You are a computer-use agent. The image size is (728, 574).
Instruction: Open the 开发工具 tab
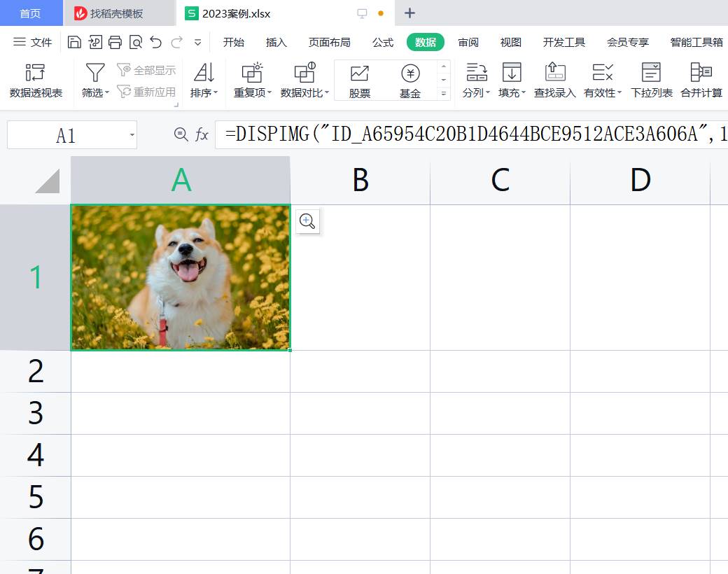point(564,42)
